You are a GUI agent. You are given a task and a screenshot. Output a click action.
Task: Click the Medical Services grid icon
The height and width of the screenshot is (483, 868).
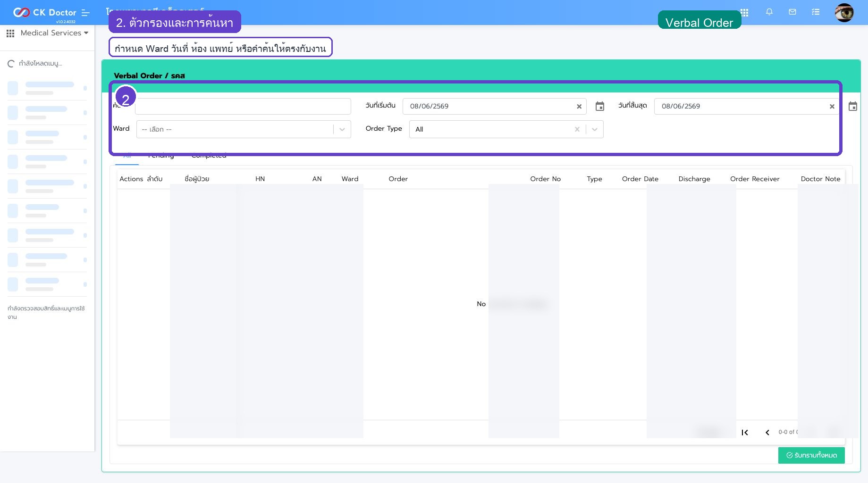[10, 33]
